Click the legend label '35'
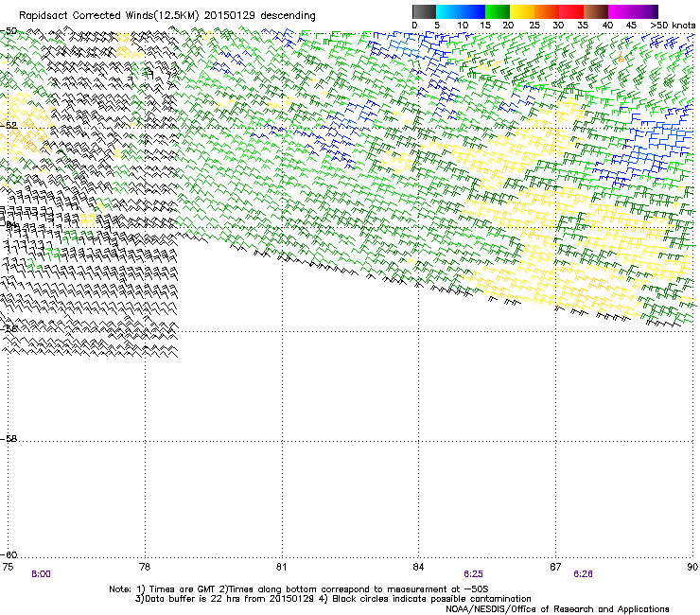700x615 pixels. [583, 26]
